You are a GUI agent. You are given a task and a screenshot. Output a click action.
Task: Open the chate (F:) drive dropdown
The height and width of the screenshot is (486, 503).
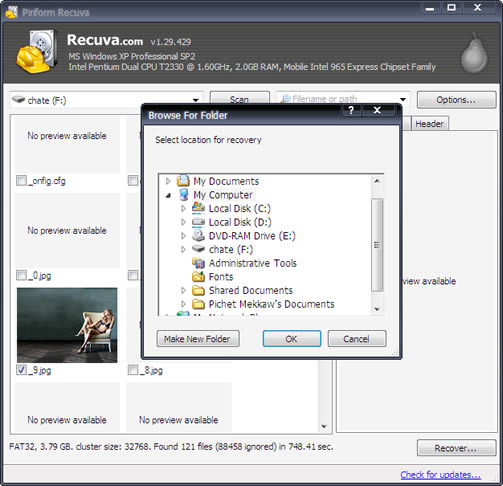[x=196, y=100]
